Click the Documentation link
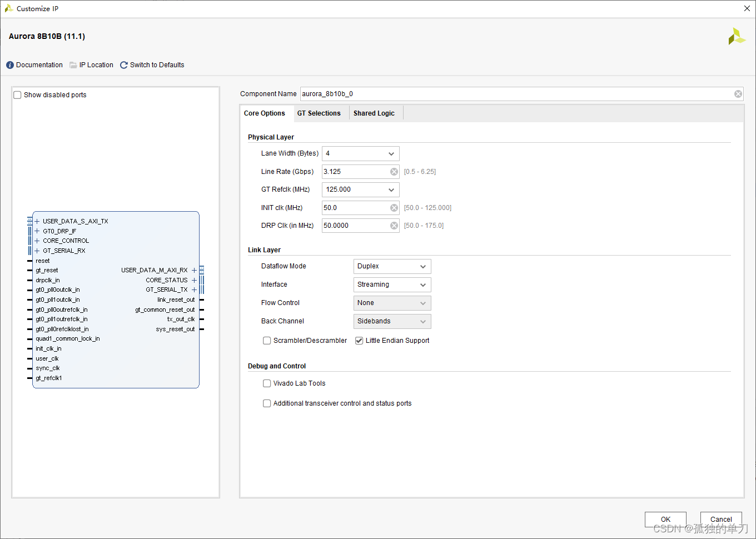The height and width of the screenshot is (539, 756). (39, 65)
